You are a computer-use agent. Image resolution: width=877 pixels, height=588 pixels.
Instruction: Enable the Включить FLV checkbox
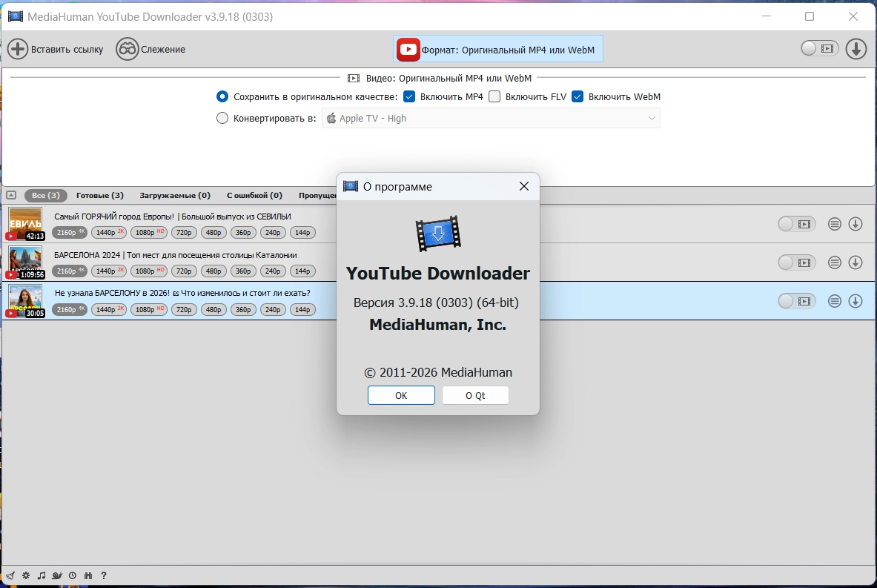(x=494, y=97)
